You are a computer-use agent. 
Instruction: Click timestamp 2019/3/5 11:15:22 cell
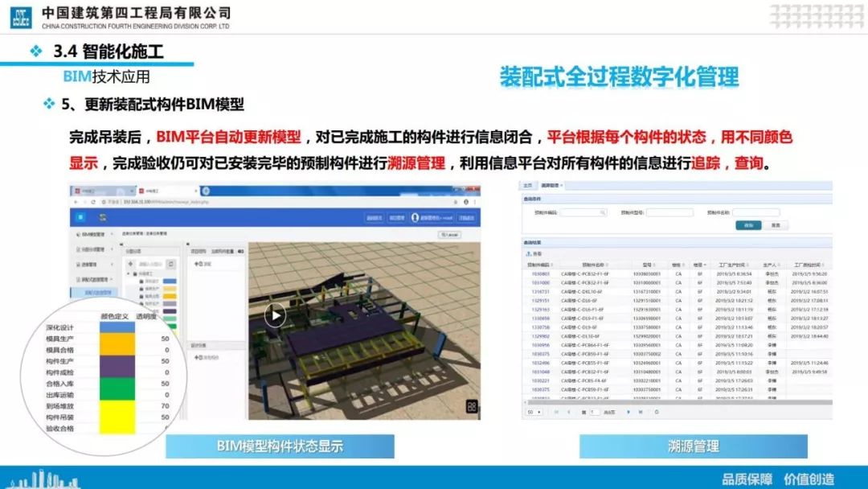click(734, 363)
